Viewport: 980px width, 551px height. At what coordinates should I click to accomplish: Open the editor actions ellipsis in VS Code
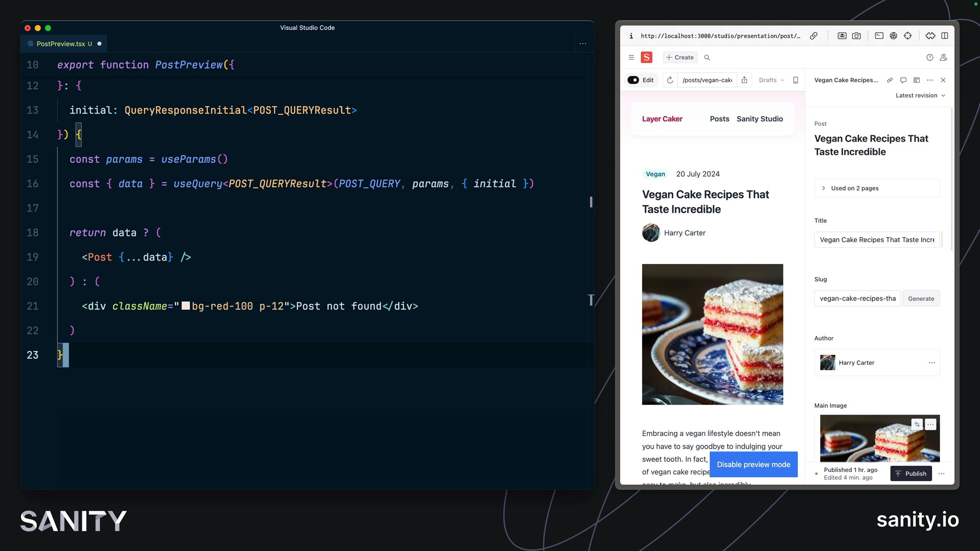[583, 44]
